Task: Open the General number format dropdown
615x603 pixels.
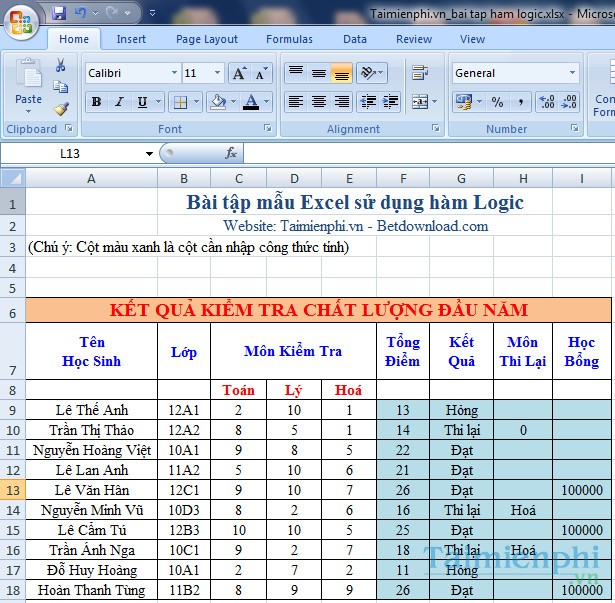Action: (572, 73)
